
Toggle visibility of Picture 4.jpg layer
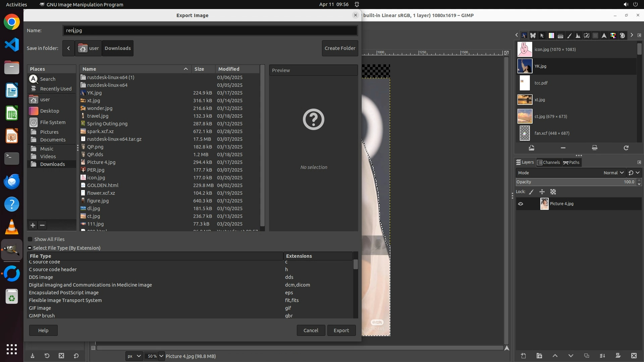521,204
